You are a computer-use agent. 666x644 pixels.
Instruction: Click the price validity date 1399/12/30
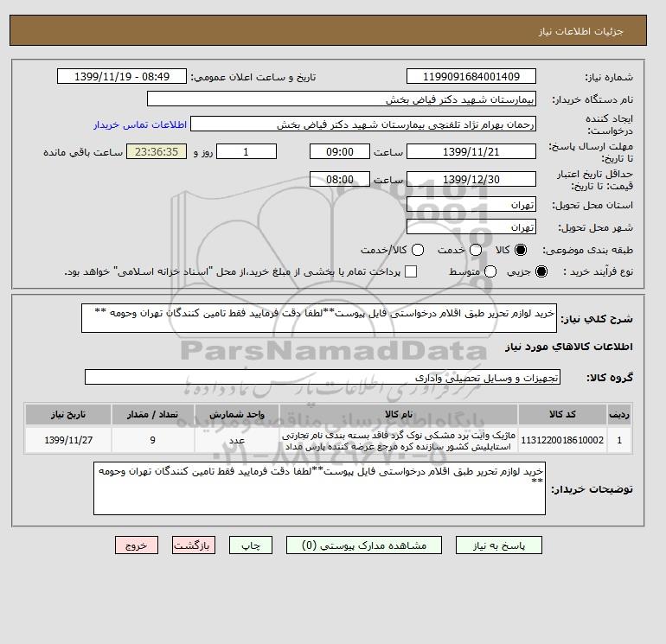(471, 179)
